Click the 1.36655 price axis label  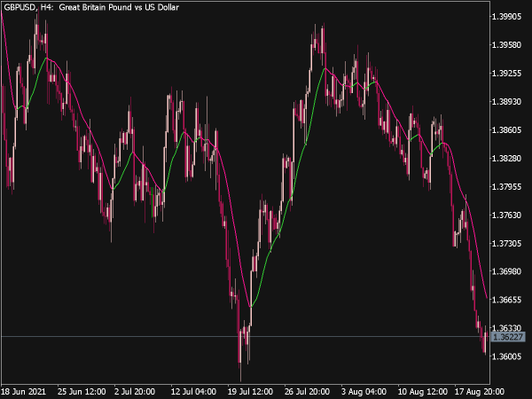click(x=506, y=300)
